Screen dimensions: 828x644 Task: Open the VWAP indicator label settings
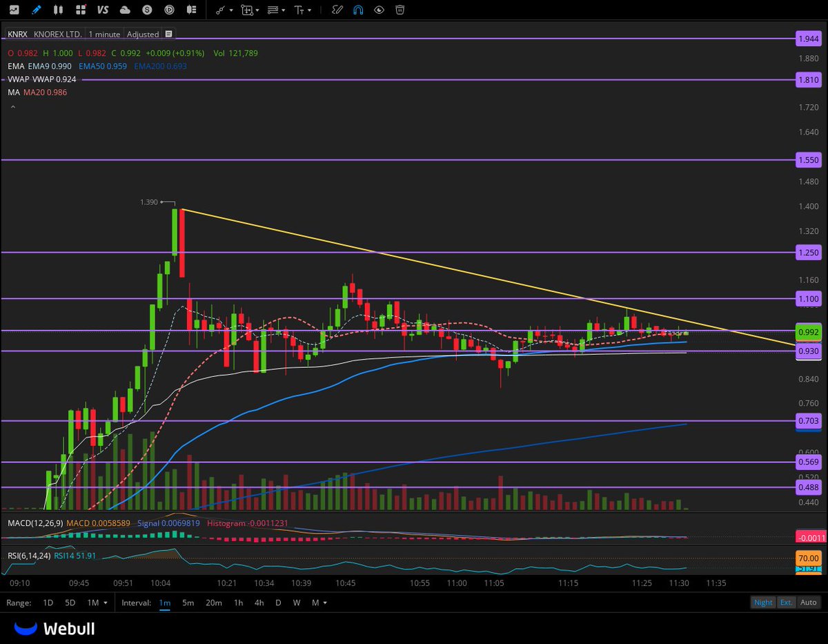pos(18,79)
